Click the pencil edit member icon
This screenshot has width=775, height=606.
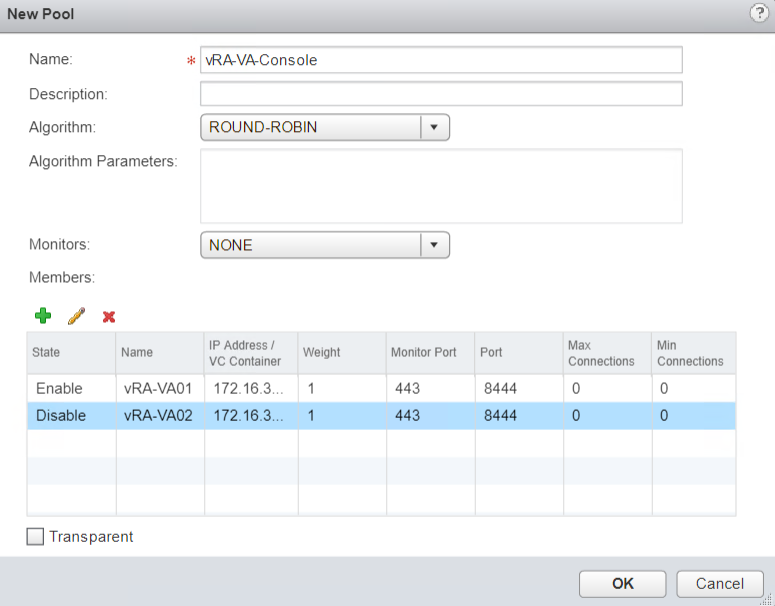coord(76,316)
